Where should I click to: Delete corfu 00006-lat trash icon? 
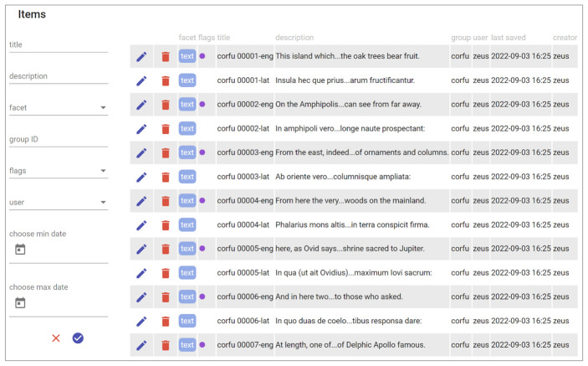166,321
